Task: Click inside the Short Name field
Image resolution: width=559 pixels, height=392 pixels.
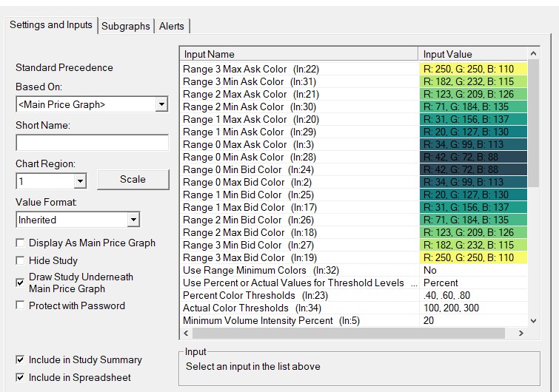Action: coord(92,143)
